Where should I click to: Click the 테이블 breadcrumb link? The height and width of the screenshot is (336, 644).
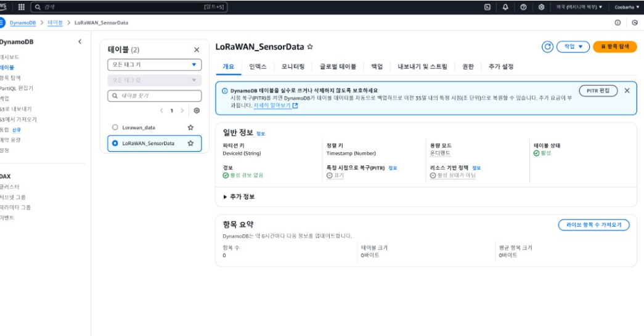point(55,23)
